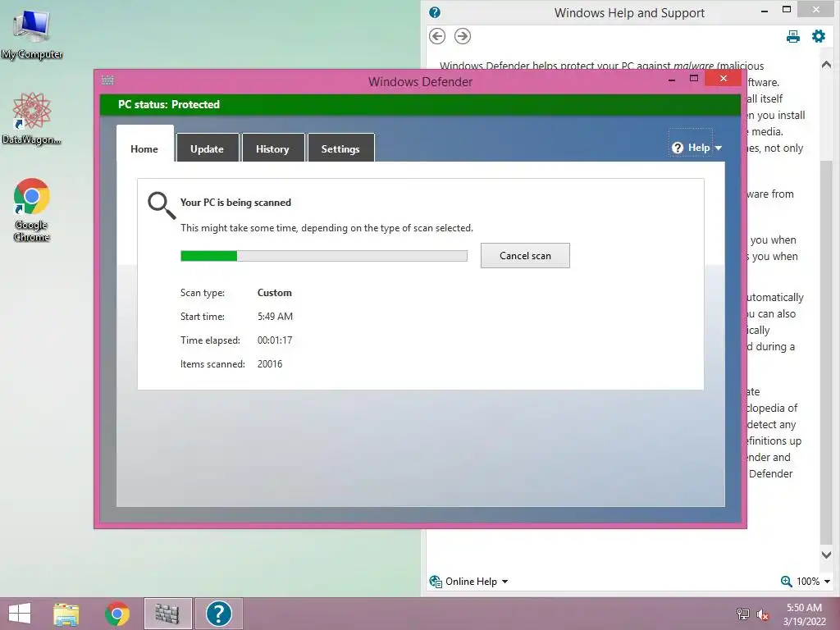This screenshot has width=840, height=630.
Task: Click the magnifying glass scan icon
Action: (162, 206)
